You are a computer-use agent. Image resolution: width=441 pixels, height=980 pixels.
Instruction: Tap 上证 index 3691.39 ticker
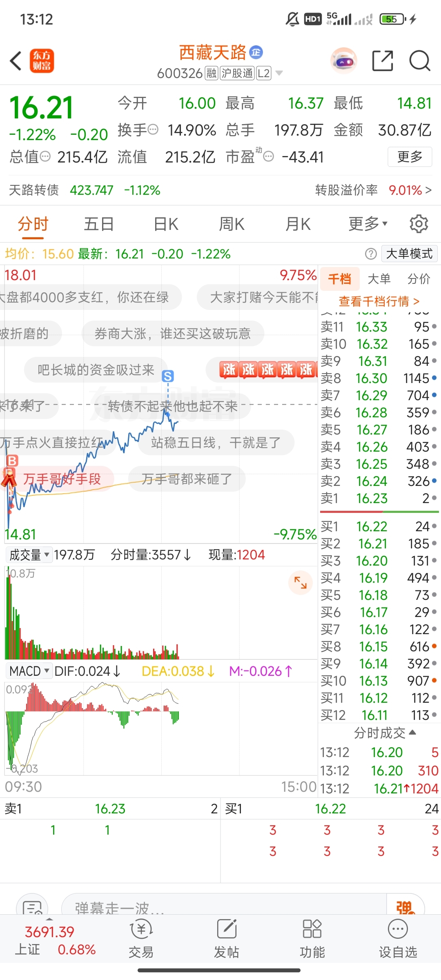pyautogui.click(x=55, y=940)
